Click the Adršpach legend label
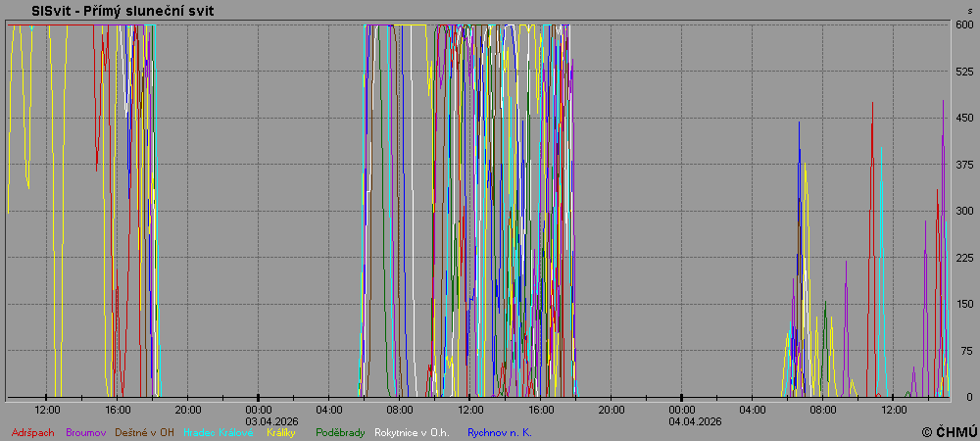980x441 pixels. point(33,432)
